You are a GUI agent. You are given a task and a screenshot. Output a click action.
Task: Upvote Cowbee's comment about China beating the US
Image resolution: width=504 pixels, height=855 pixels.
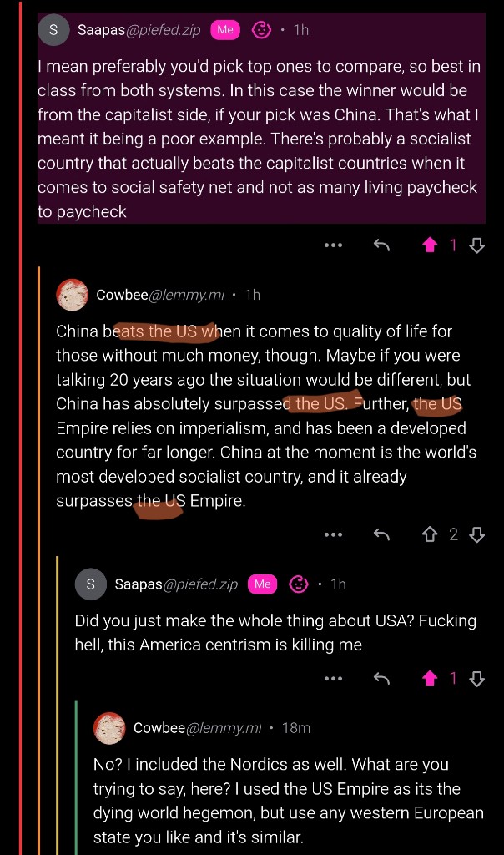pos(430,535)
